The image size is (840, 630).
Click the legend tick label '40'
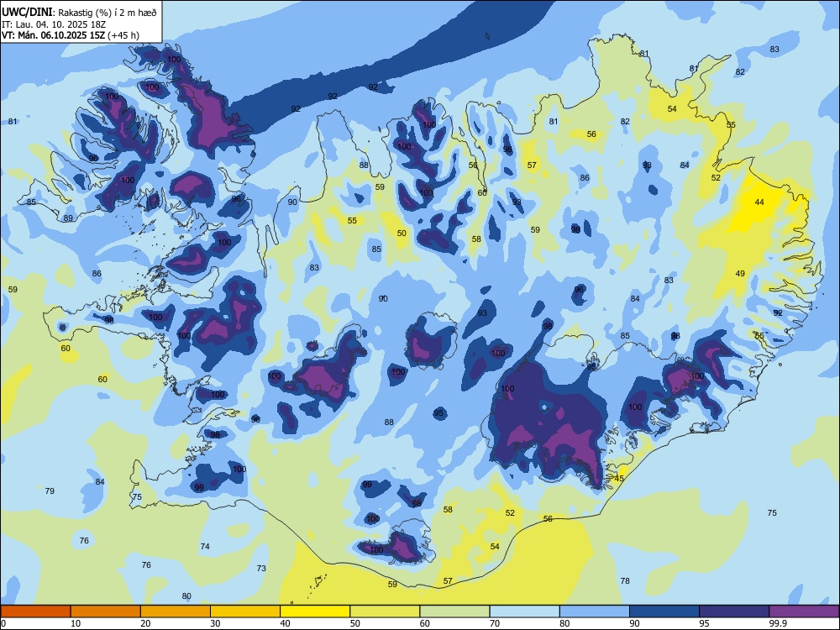(x=286, y=623)
